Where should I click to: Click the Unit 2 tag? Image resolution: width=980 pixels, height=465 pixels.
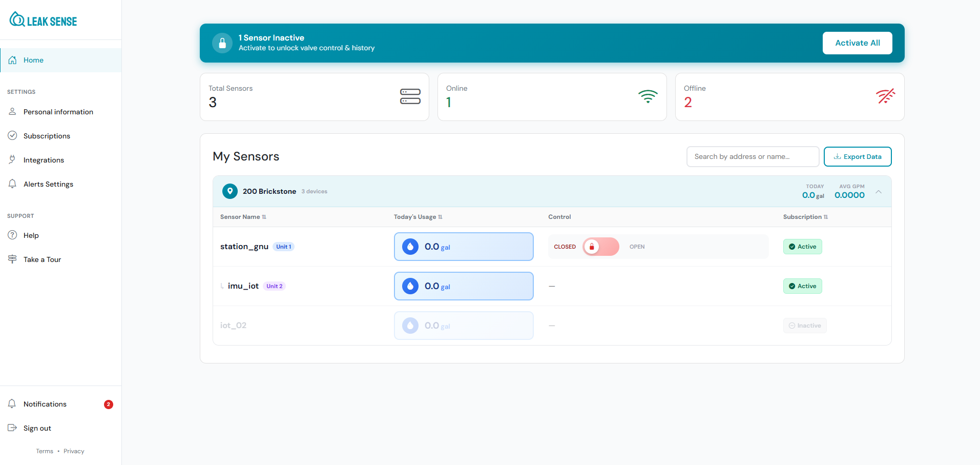pos(274,286)
